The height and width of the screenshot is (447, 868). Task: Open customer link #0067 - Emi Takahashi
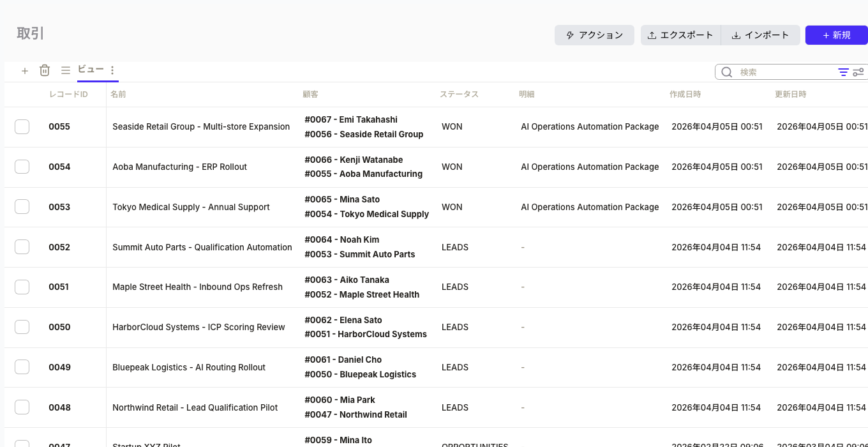click(x=351, y=119)
